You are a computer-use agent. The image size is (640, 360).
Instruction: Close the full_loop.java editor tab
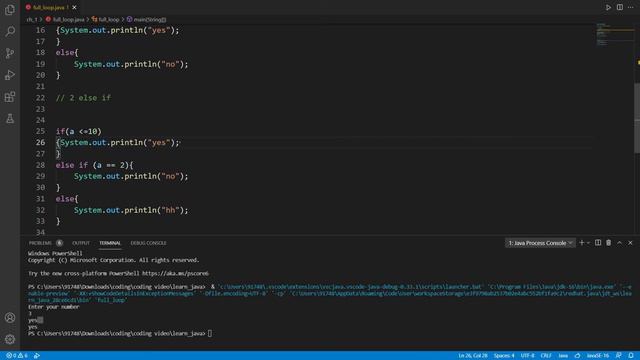coord(74,7)
